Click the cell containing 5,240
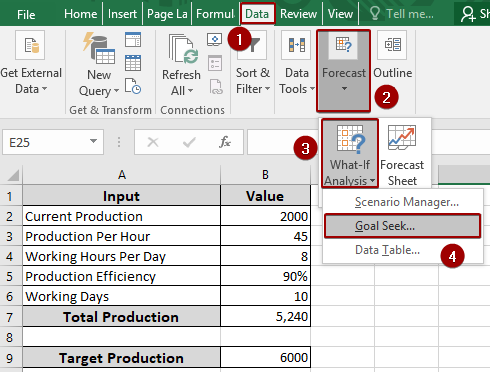Viewport: 490px width, 372px height. [x=265, y=316]
